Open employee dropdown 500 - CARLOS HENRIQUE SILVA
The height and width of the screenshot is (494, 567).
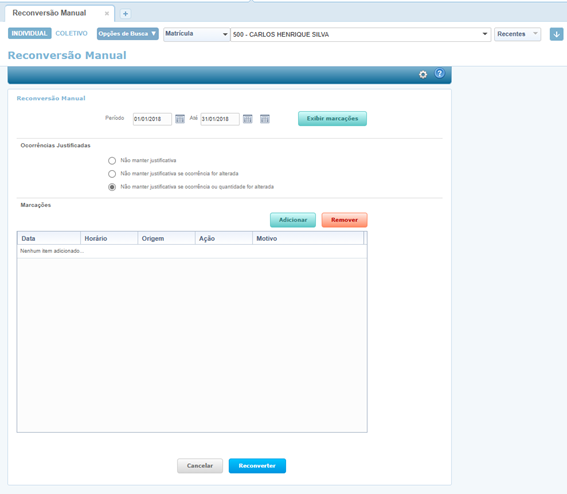click(x=361, y=34)
